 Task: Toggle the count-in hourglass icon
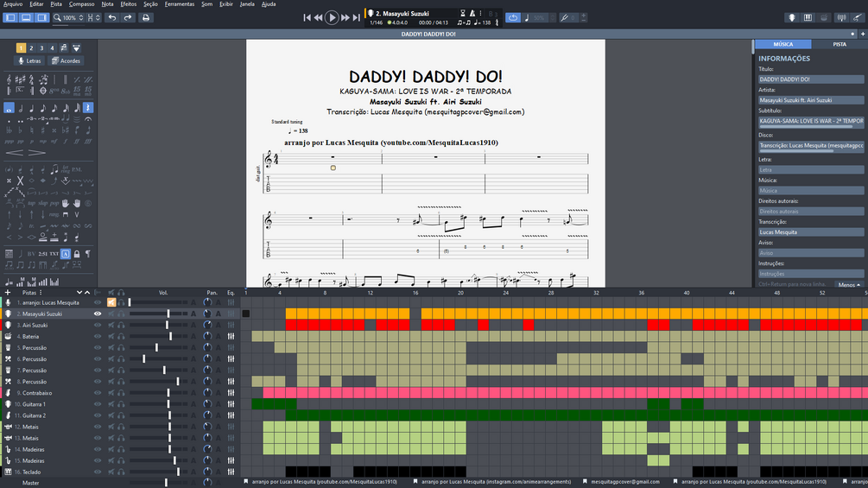pyautogui.click(x=463, y=13)
